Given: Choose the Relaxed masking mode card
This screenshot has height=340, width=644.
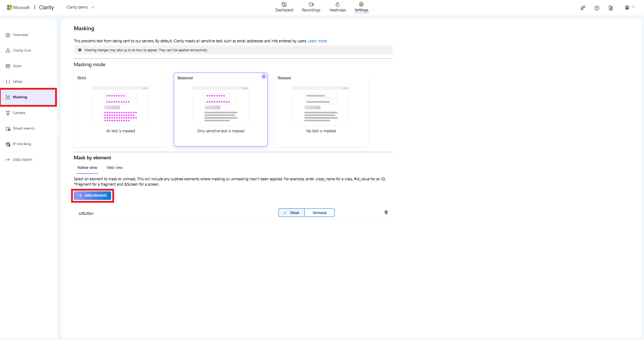Looking at the screenshot, I should point(321,110).
